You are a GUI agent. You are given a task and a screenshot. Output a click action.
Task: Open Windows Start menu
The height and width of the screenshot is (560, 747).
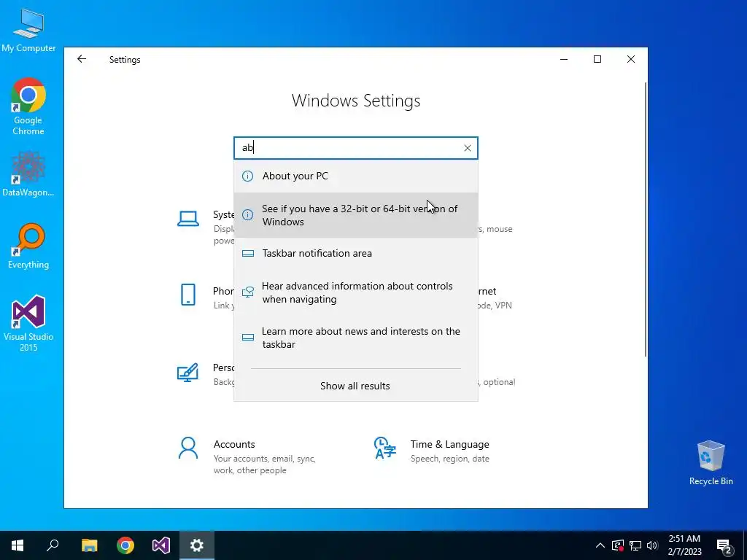[18, 545]
